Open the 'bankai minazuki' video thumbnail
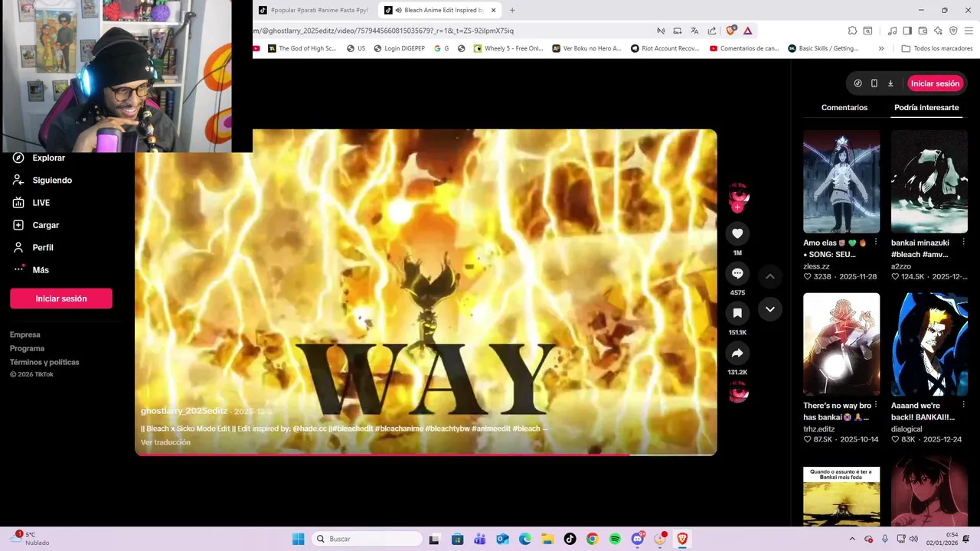The image size is (980, 551). [x=929, y=181]
